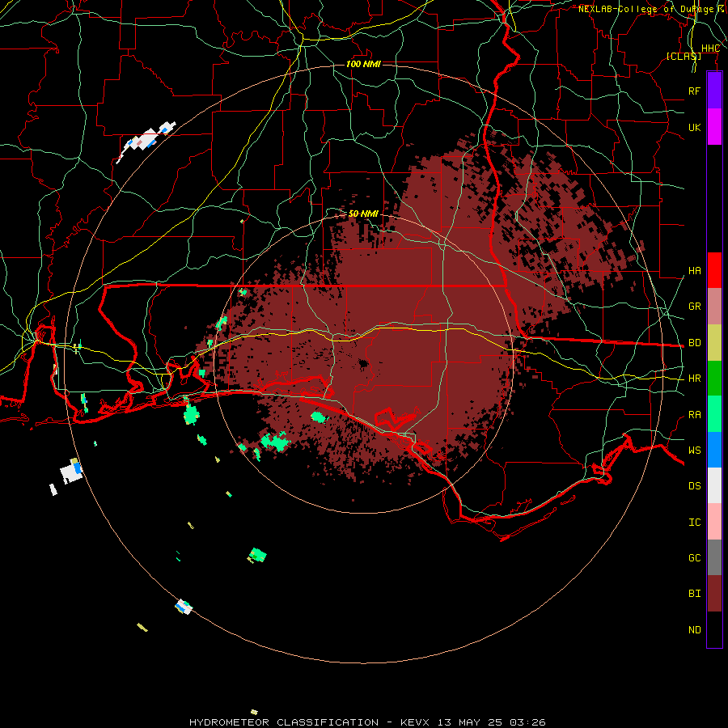Click the HA legend label

[694, 270]
